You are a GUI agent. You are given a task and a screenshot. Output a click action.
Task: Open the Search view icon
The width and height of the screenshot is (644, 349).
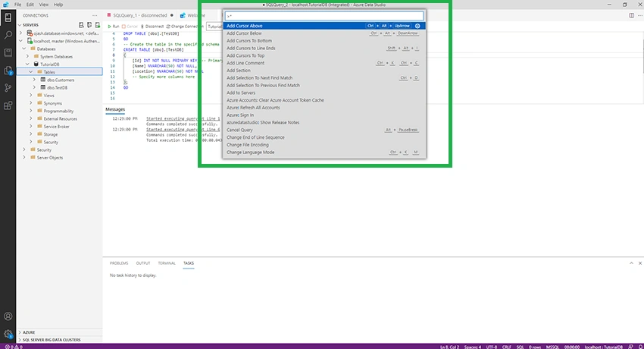coord(8,35)
